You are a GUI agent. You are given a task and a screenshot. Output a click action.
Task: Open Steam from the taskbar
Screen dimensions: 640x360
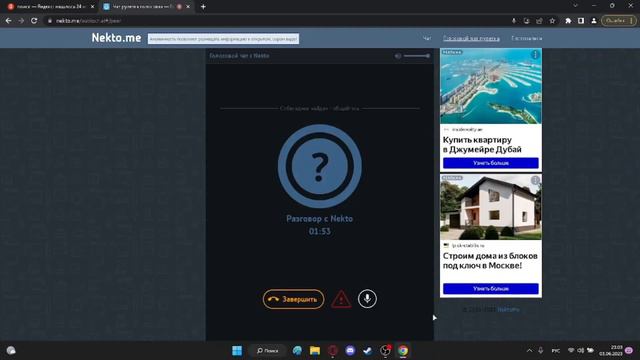[x=368, y=351]
